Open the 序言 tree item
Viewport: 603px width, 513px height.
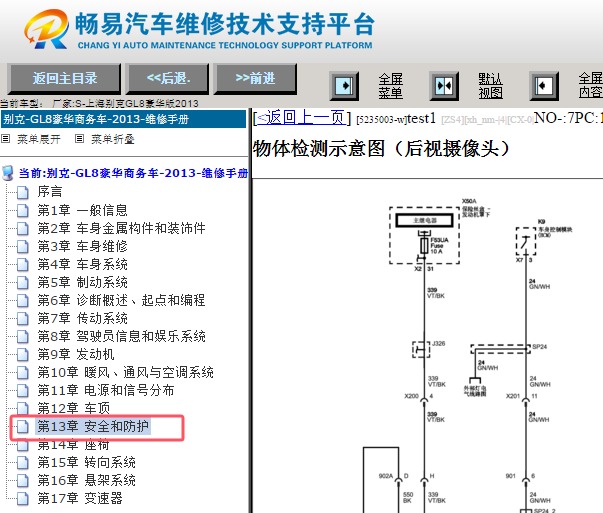(x=50, y=192)
